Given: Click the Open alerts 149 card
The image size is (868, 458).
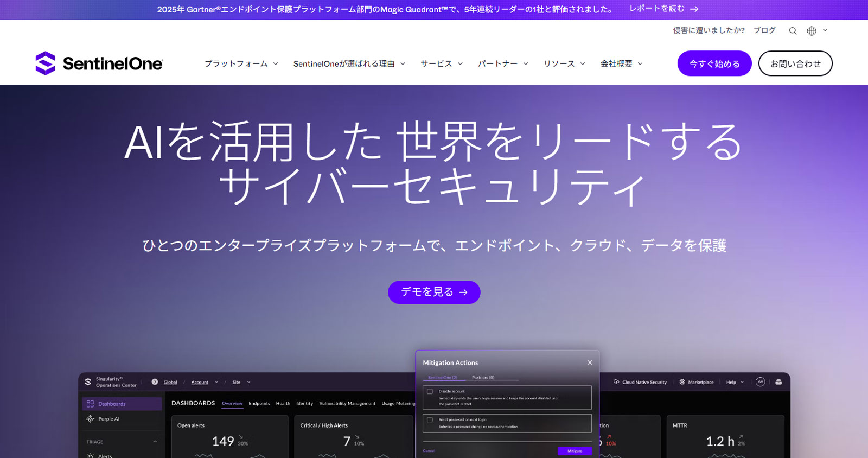Looking at the screenshot, I should pos(229,437).
